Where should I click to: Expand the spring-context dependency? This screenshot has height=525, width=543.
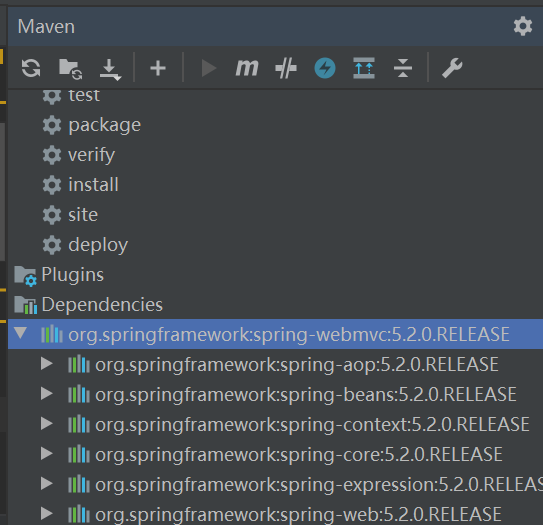click(x=46, y=424)
